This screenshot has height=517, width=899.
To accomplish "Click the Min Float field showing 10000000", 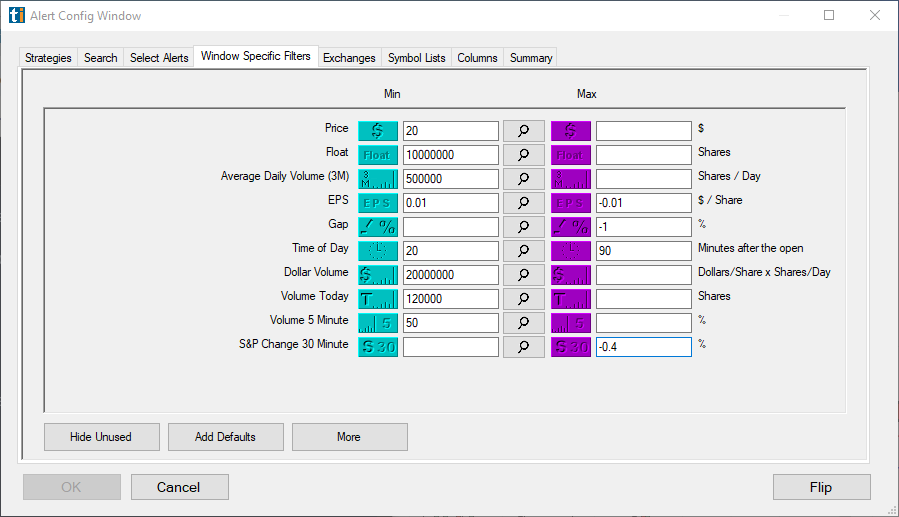I will [451, 155].
